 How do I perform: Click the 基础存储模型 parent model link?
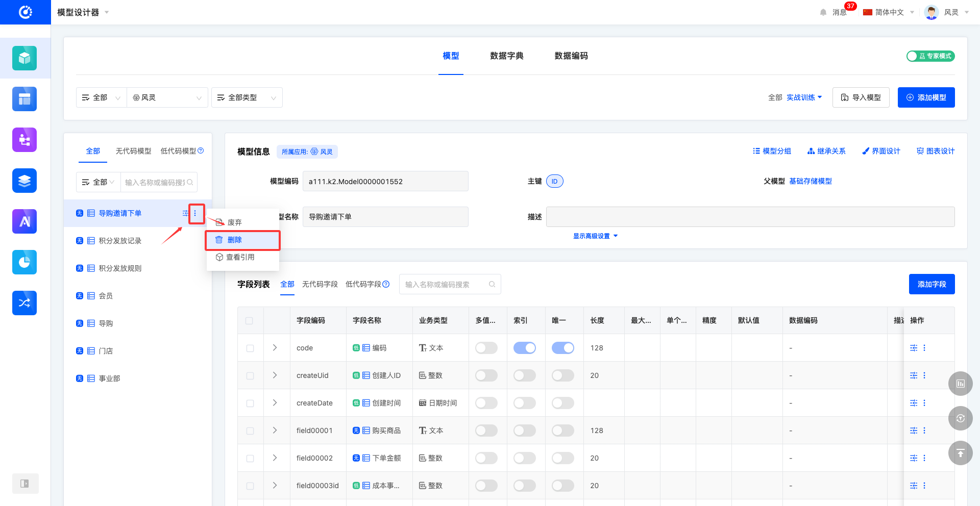811,181
